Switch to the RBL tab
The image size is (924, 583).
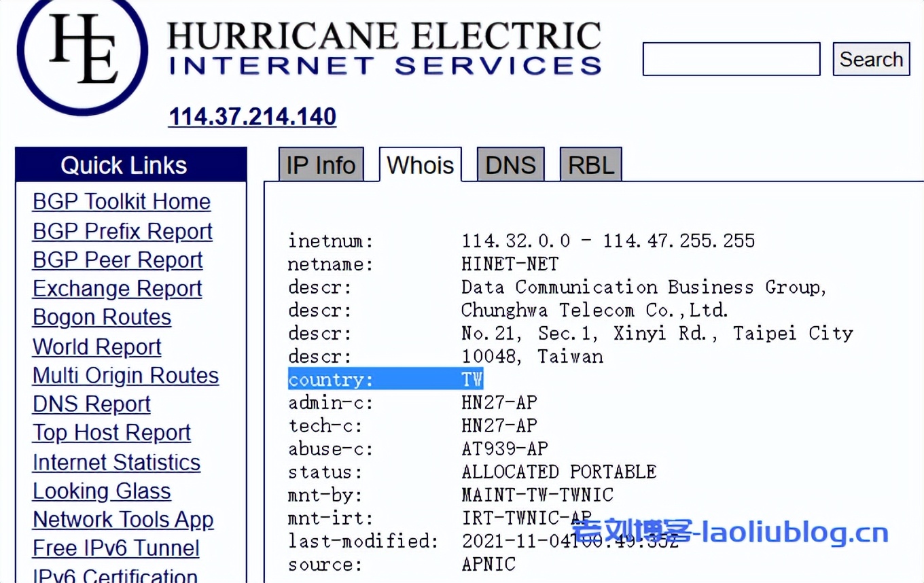pos(590,165)
